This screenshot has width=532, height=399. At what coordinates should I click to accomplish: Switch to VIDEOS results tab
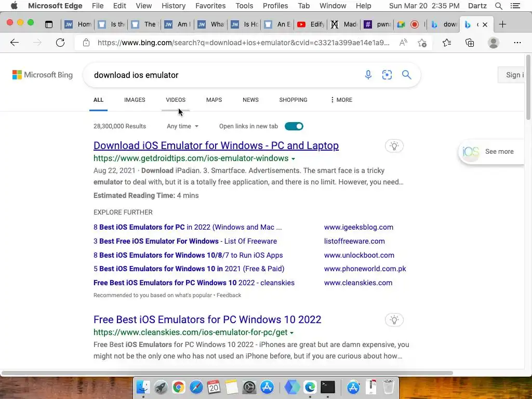[176, 100]
